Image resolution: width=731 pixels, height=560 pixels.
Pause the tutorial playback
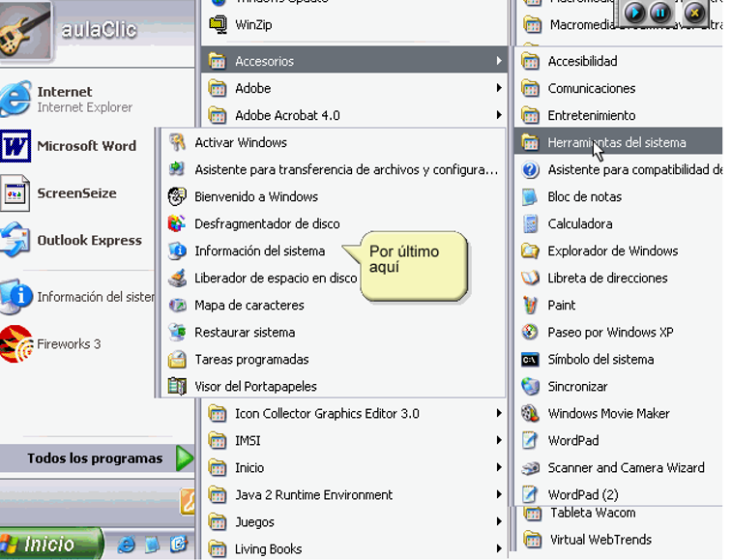click(660, 13)
